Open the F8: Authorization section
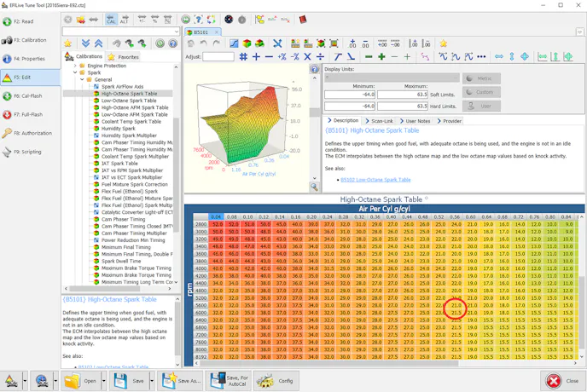Viewport: 587px width, 392px height. click(8, 133)
